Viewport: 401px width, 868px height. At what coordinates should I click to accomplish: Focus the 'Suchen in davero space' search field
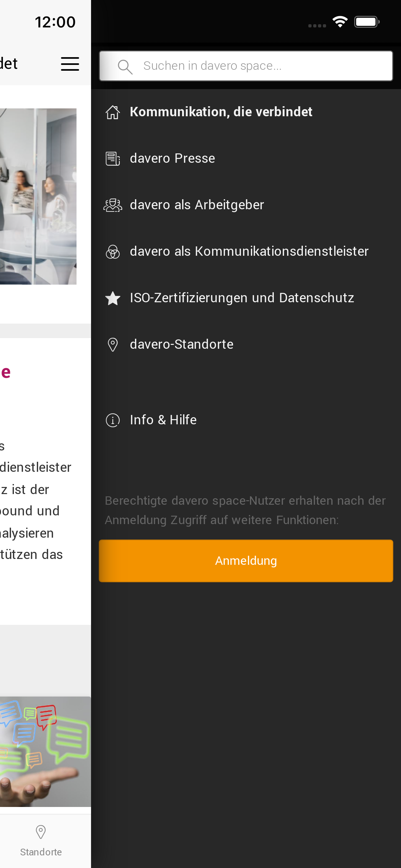click(246, 66)
